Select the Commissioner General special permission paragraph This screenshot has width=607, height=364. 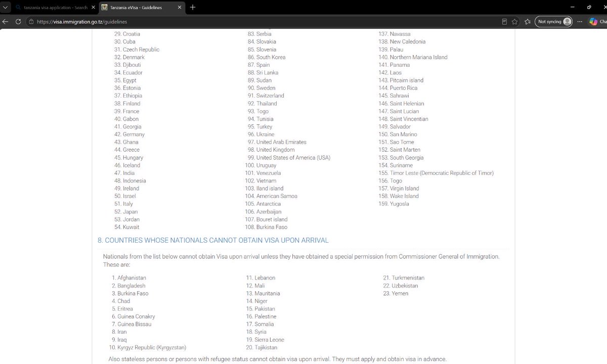pyautogui.click(x=301, y=260)
